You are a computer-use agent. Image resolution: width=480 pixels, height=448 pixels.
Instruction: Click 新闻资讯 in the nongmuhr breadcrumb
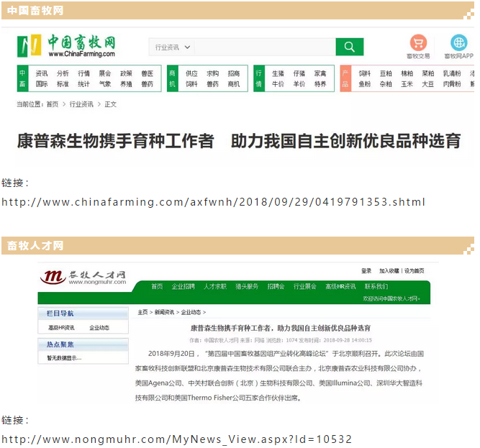164,312
